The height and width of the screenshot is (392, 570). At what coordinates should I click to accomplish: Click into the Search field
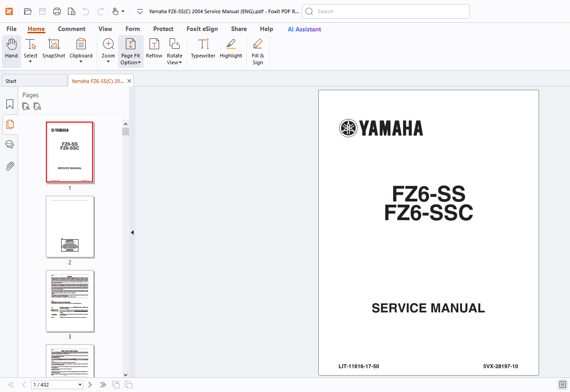pyautogui.click(x=386, y=11)
